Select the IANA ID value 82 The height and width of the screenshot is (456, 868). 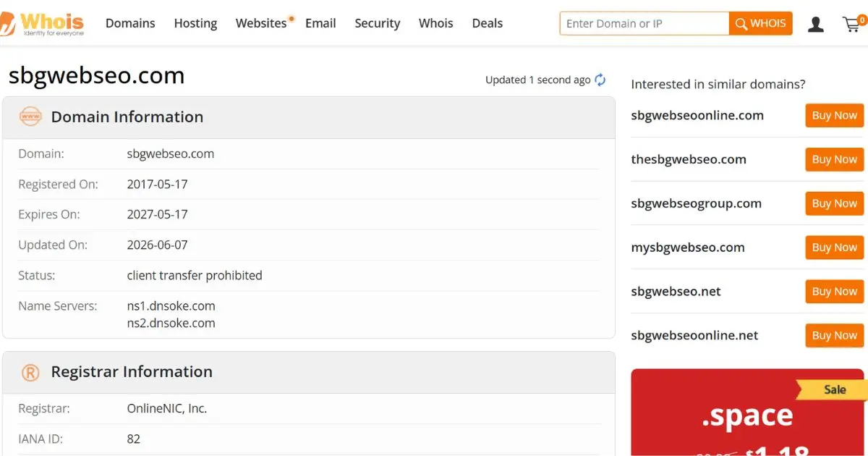click(x=134, y=439)
